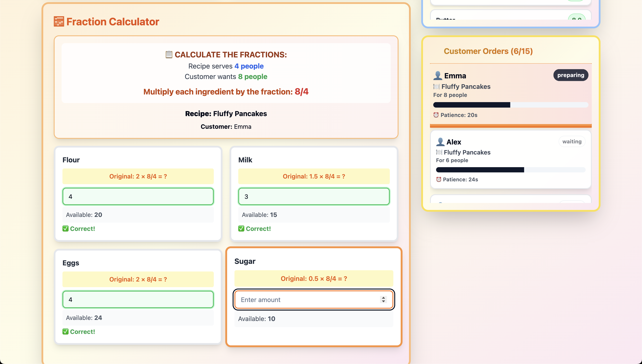Viewport: 642px width, 364px height.
Task: Click Emma's patience progress bar
Action: point(511,105)
